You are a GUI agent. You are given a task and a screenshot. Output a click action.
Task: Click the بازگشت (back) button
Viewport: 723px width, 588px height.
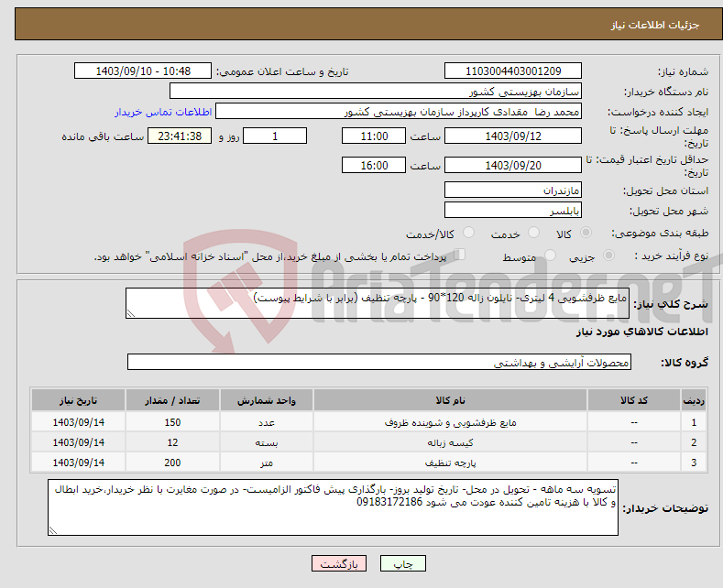339,563
